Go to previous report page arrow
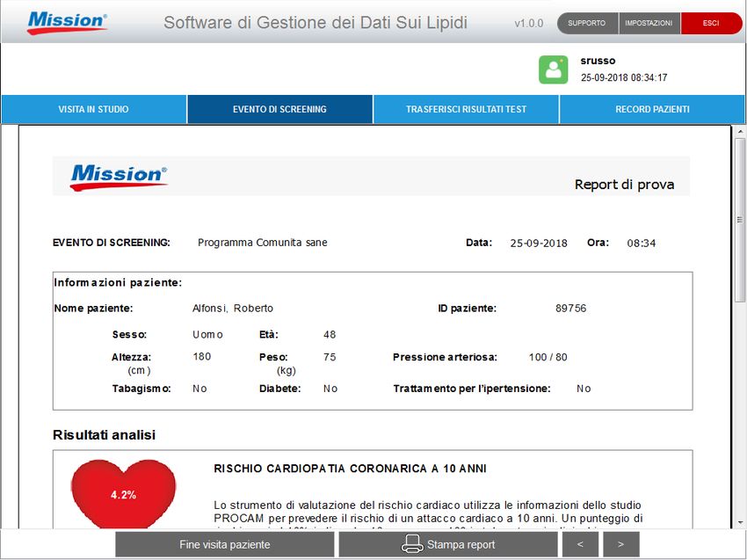This screenshot has width=747, height=560. (580, 544)
